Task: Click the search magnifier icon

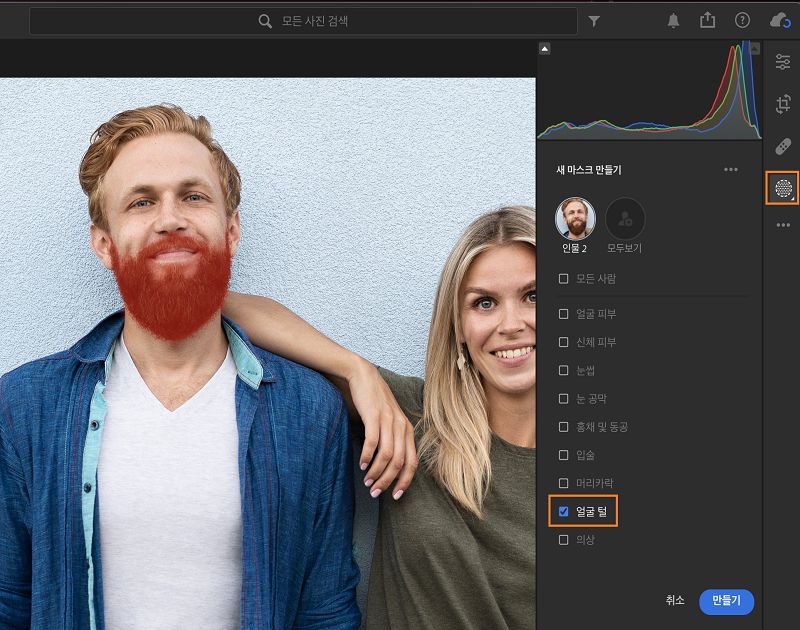Action: (265, 21)
